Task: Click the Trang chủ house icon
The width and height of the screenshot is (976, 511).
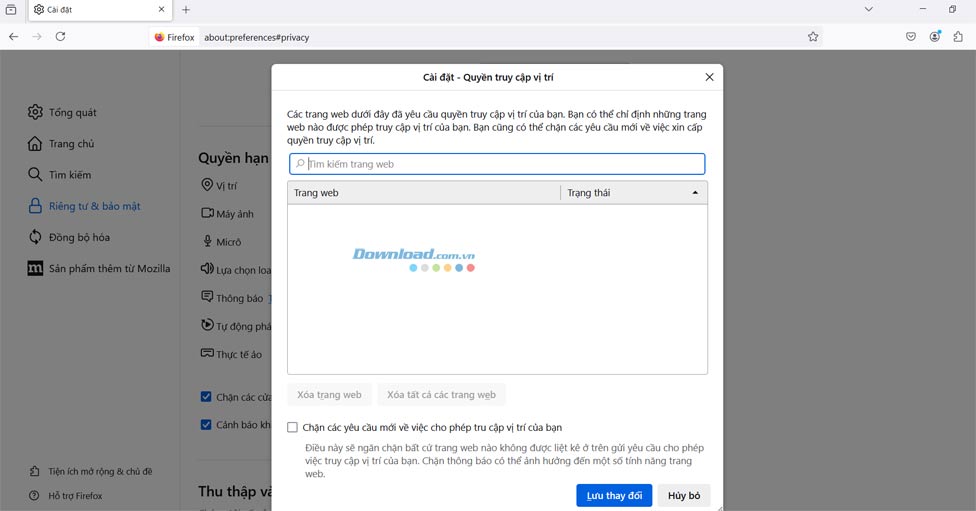Action: (35, 144)
